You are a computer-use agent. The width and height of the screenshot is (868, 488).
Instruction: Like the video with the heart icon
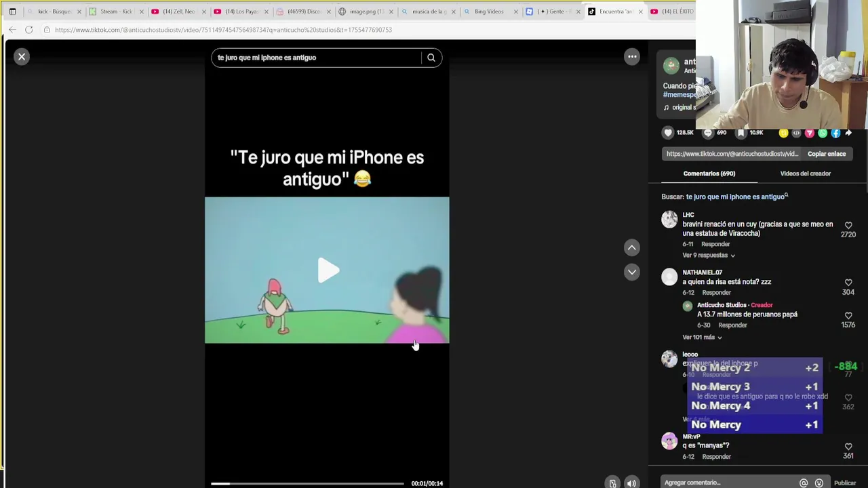(669, 133)
